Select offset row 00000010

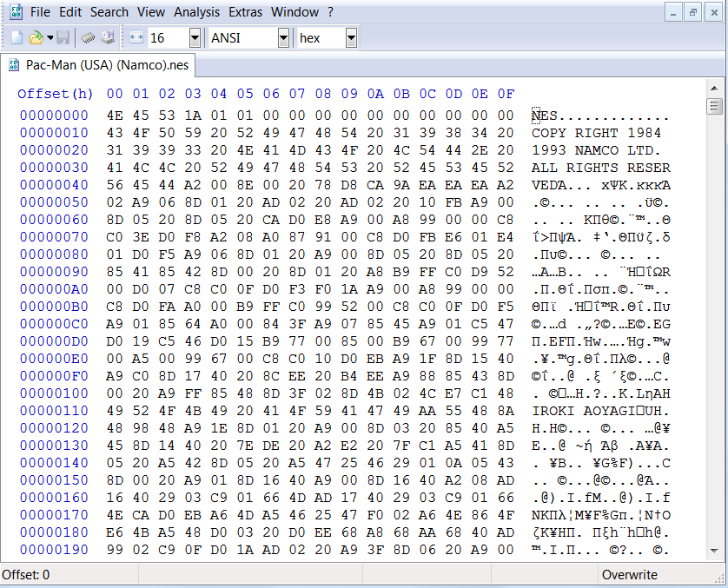(54, 133)
